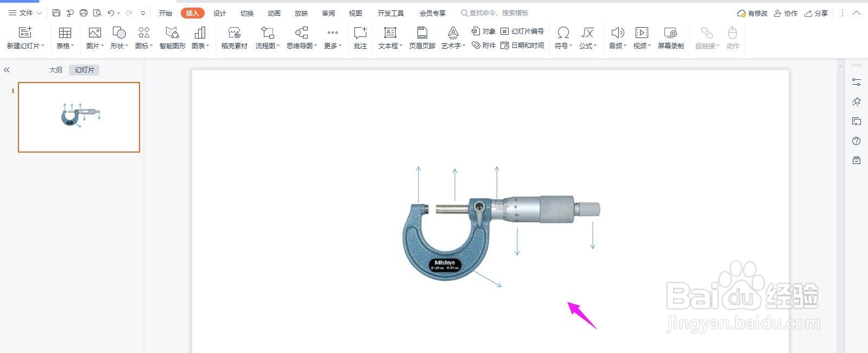Click the 公式 formula icon
868x353 pixels.
[x=587, y=33]
